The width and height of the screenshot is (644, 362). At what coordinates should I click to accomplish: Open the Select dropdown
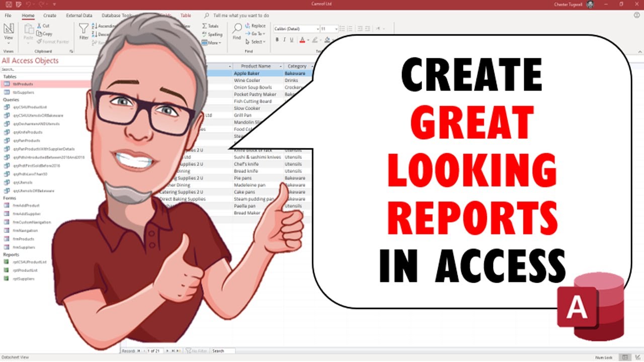point(255,42)
